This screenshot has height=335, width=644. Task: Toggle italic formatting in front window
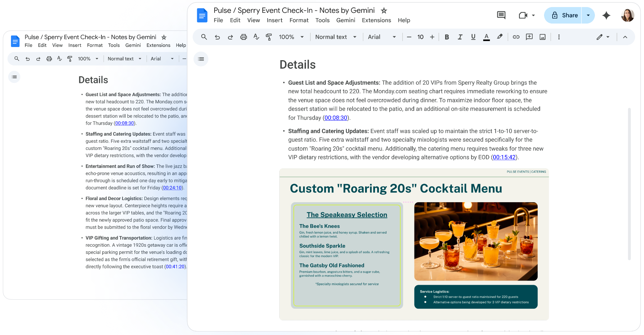[460, 37]
